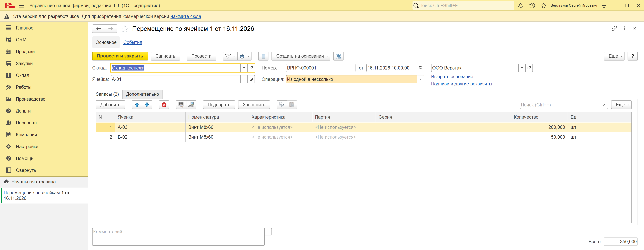Delete row with red cross icon

(164, 105)
